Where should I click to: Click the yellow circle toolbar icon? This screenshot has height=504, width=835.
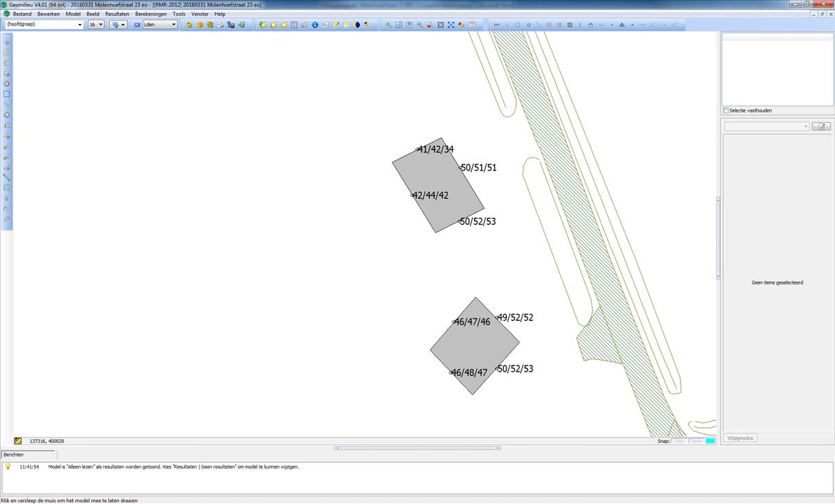tap(346, 25)
